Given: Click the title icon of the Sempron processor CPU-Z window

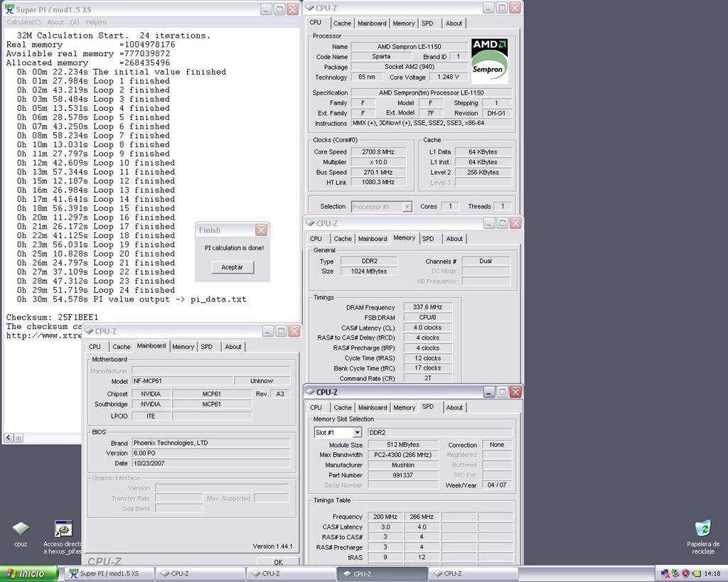Looking at the screenshot, I should coord(310,8).
